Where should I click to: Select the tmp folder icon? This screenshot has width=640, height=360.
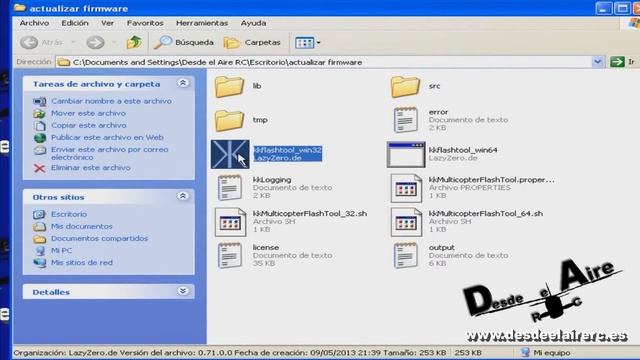tap(229, 120)
